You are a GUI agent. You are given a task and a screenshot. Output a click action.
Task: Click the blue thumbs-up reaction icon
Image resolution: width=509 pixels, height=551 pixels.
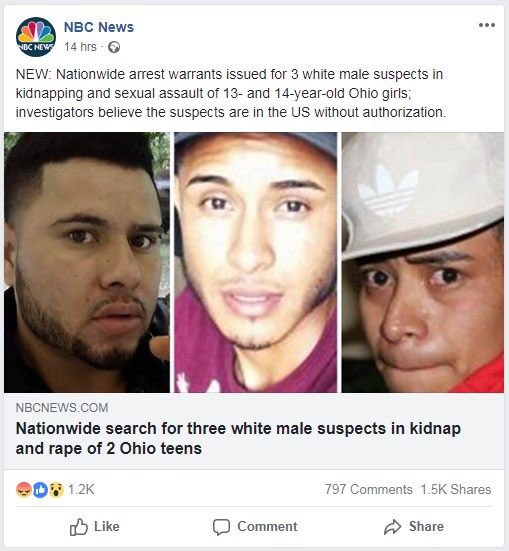point(40,490)
